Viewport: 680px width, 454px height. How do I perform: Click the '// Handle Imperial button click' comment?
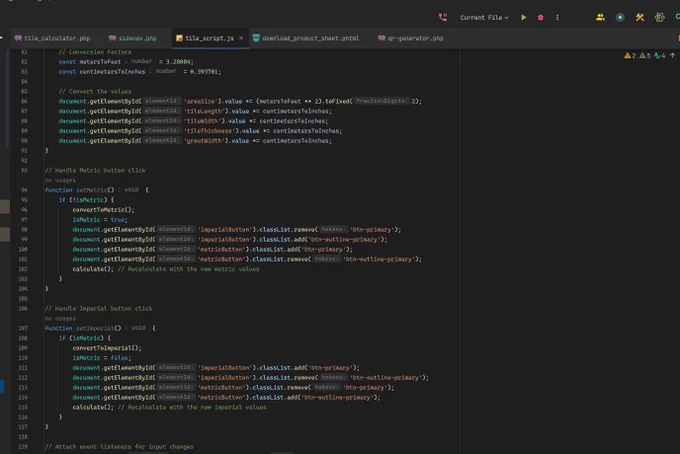[x=98, y=309]
